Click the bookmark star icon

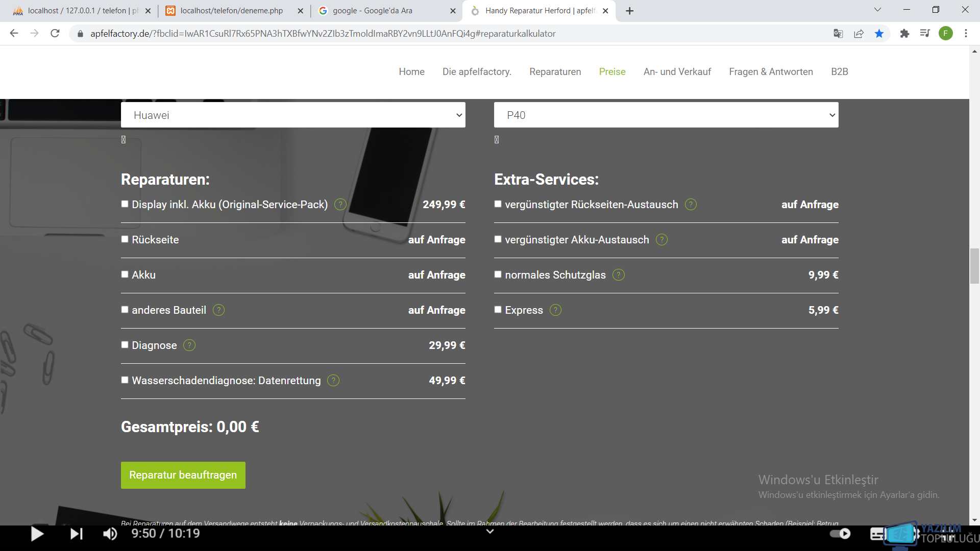[879, 34]
